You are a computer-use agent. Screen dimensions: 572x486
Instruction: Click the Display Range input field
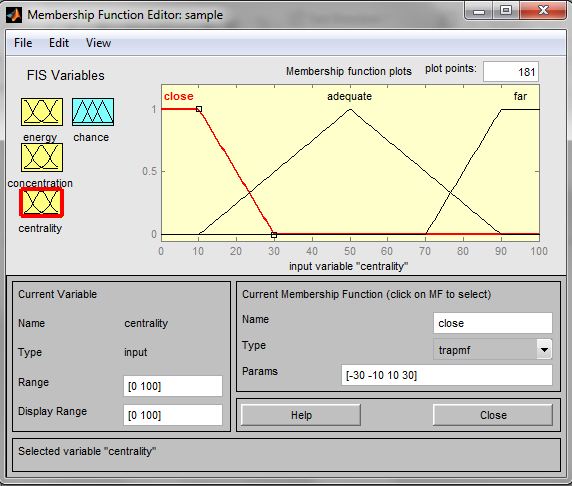point(173,415)
